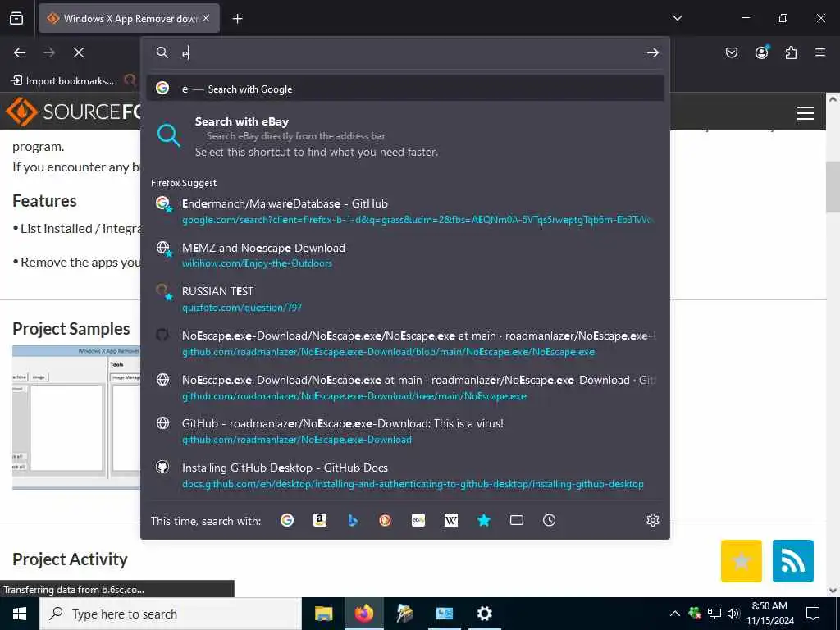Open 'This is a virus!' GitHub suggestion
Image resolution: width=840 pixels, height=630 pixels.
pyautogui.click(x=405, y=431)
